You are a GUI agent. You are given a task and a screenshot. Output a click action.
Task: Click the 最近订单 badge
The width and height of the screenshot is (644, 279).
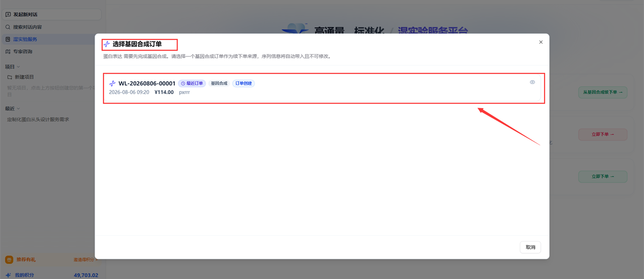[x=192, y=84]
